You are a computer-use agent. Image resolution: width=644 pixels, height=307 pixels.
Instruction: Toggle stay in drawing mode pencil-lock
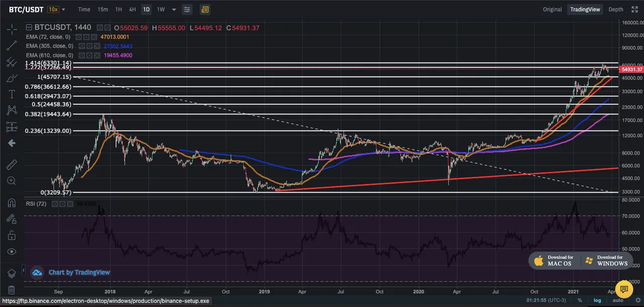[12, 219]
